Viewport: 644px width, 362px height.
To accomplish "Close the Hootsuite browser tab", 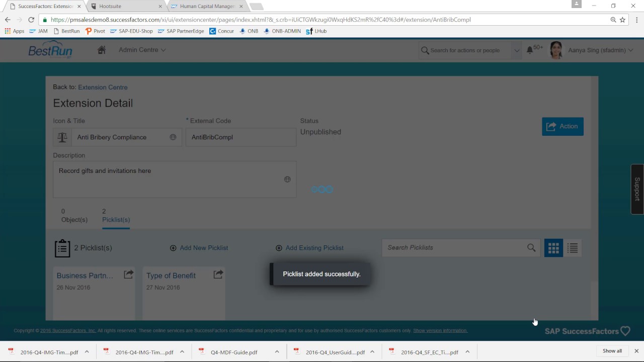I will [x=160, y=7].
